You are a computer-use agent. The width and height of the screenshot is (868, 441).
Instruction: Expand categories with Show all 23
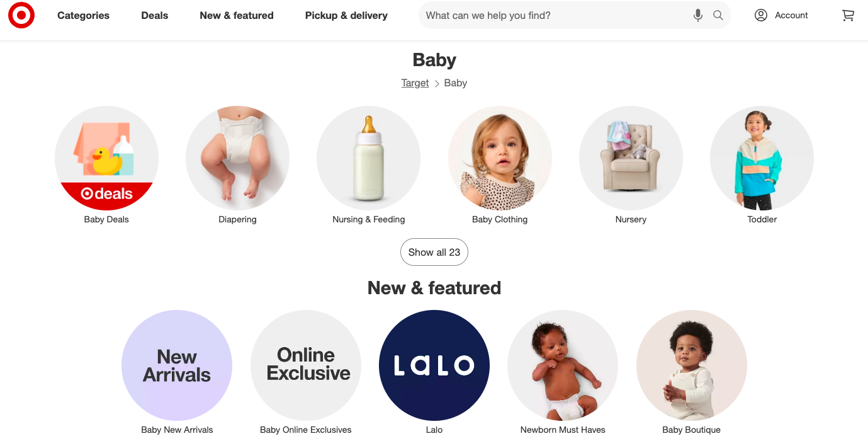point(434,252)
